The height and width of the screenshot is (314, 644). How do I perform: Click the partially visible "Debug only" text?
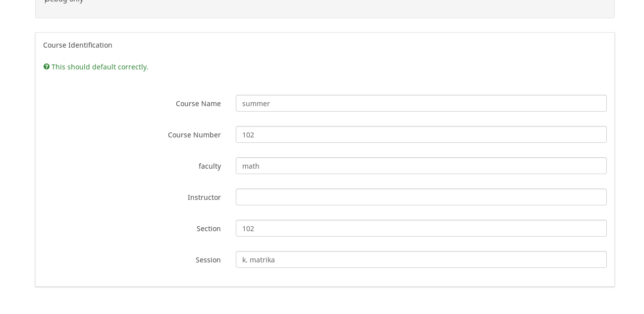tap(64, 1)
